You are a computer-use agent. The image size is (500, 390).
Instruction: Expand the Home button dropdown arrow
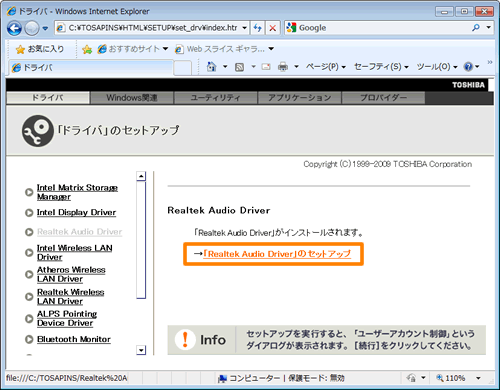(225, 67)
